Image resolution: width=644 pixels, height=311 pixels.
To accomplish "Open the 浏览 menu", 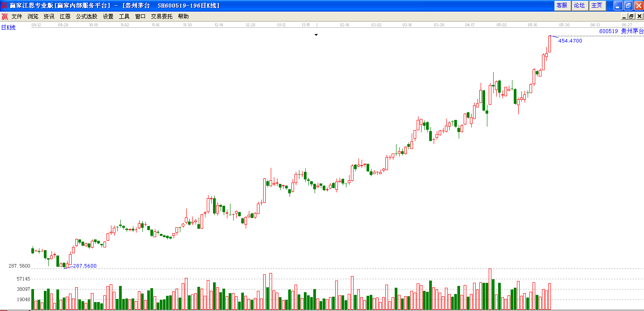I will coord(33,17).
